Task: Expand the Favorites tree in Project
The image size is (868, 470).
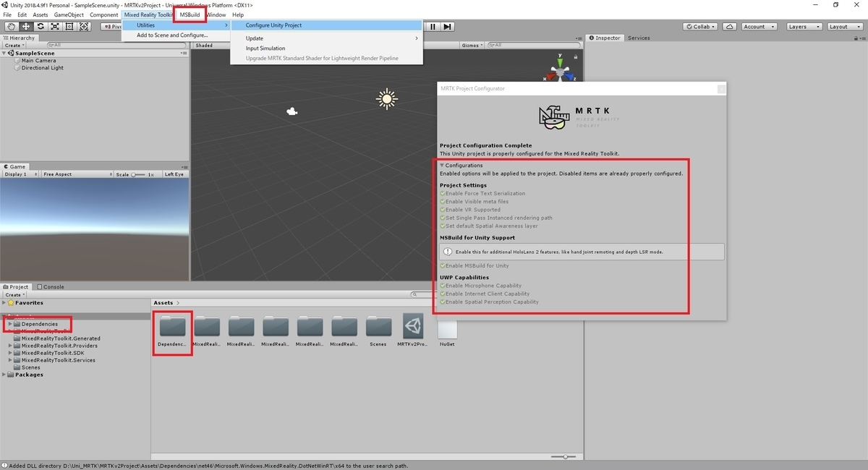Action: (4, 303)
